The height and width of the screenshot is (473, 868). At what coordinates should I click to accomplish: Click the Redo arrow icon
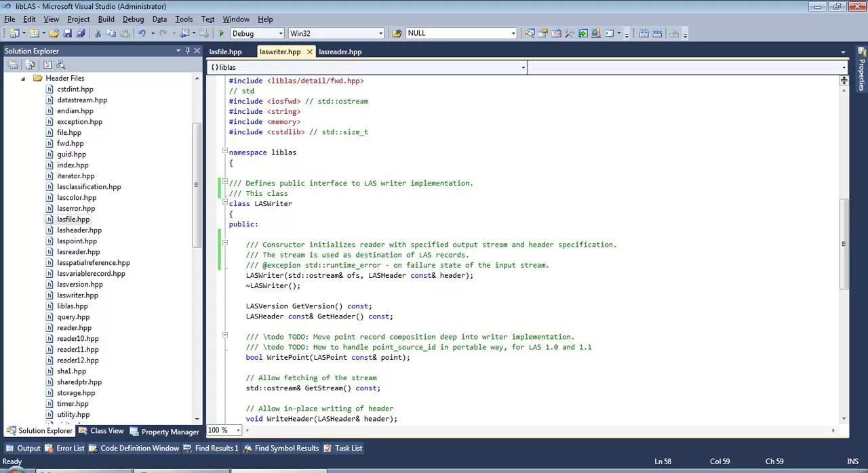(x=163, y=33)
